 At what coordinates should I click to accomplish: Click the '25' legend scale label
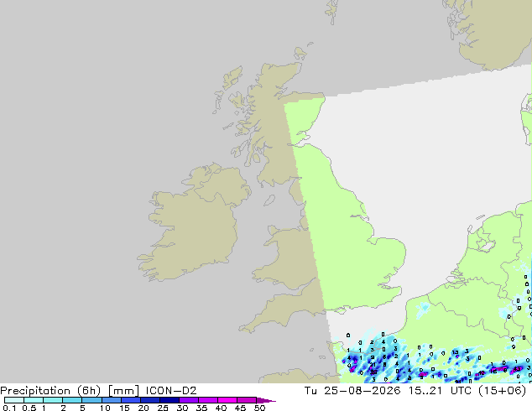click(x=163, y=408)
